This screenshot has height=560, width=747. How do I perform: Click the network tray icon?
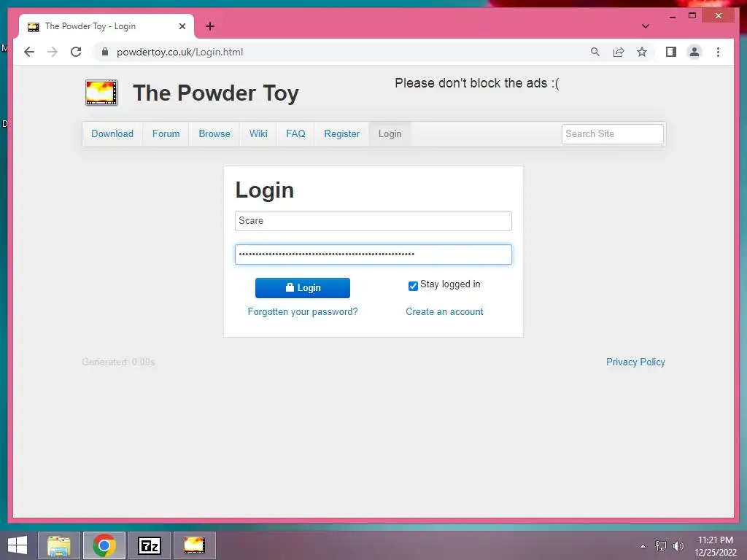[x=660, y=546]
